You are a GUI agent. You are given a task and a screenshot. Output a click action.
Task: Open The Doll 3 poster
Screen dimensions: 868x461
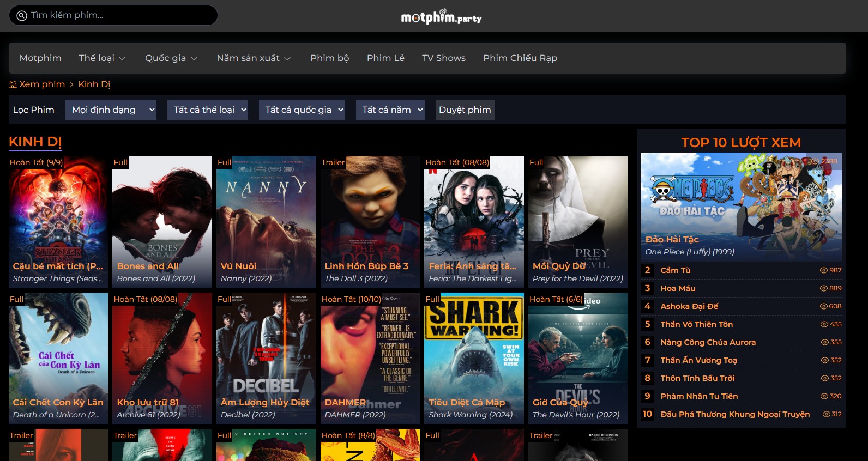tap(370, 222)
